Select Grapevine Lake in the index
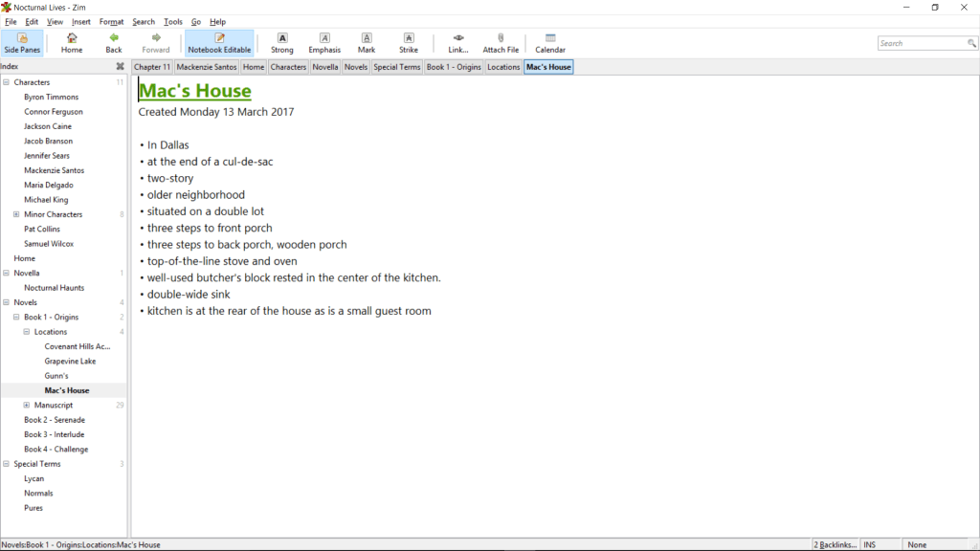Viewport: 980px width, 551px height. (70, 362)
